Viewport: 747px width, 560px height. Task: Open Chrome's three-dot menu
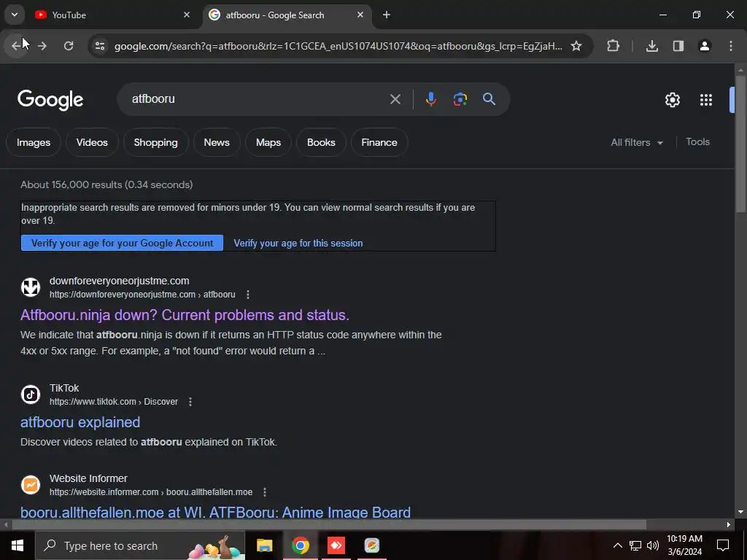click(x=731, y=46)
